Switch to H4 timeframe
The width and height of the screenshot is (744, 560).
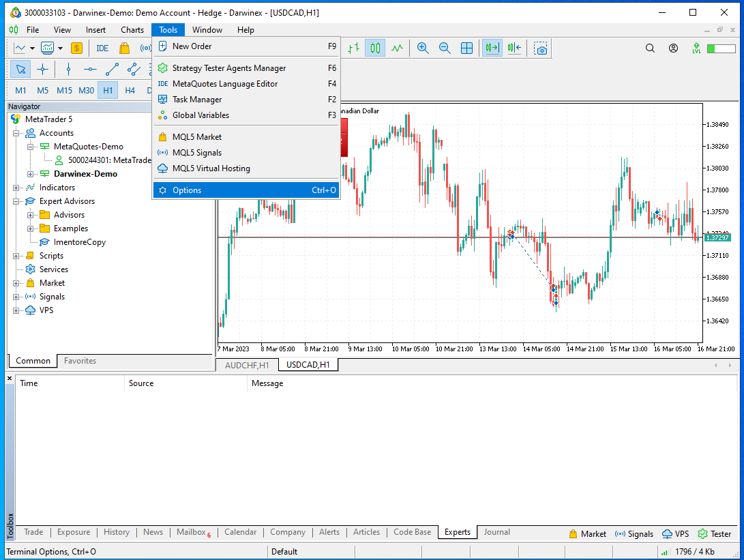(130, 90)
